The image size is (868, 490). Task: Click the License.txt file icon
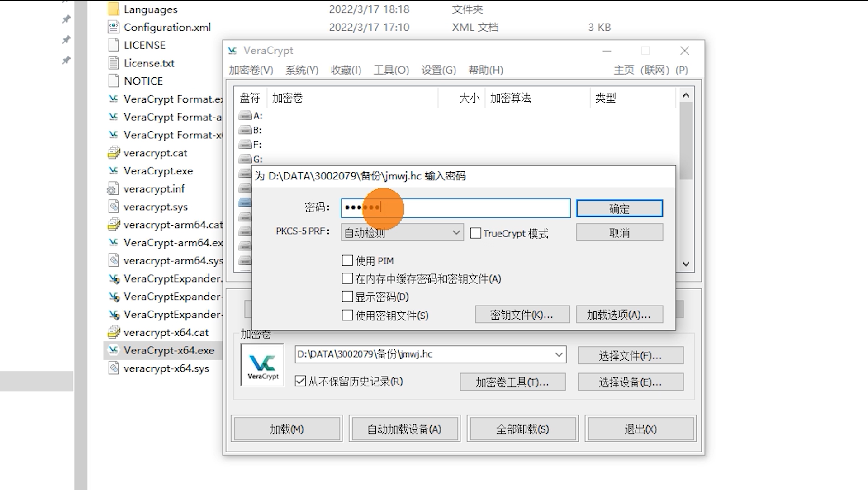coord(114,63)
